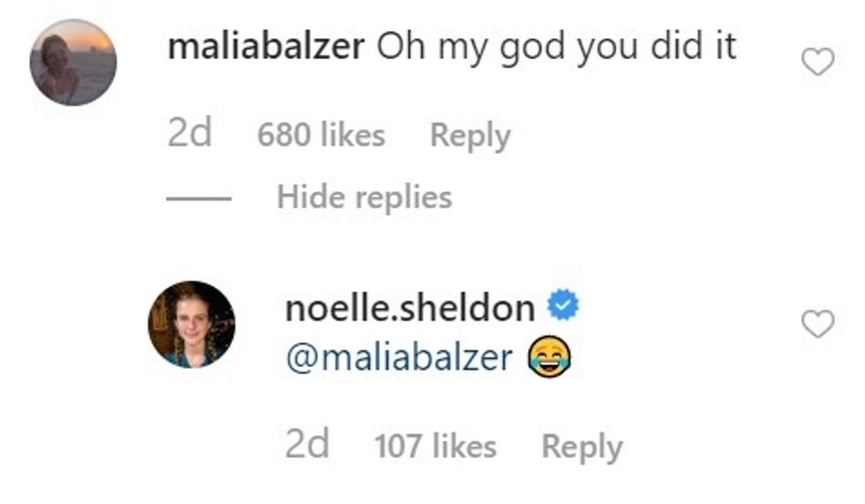865x504 pixels.
Task: View the 680 likes list
Action: (x=321, y=136)
